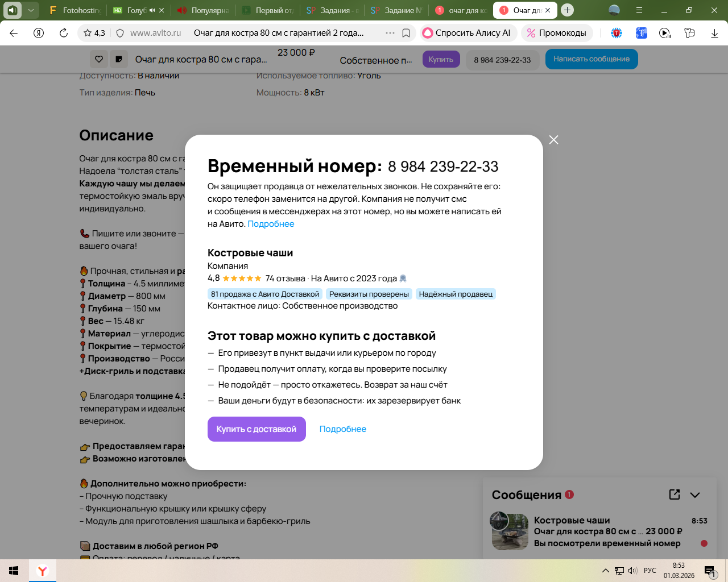Collapse the Сообщения chat panel
Viewport: 728px width, 582px height.
point(695,494)
